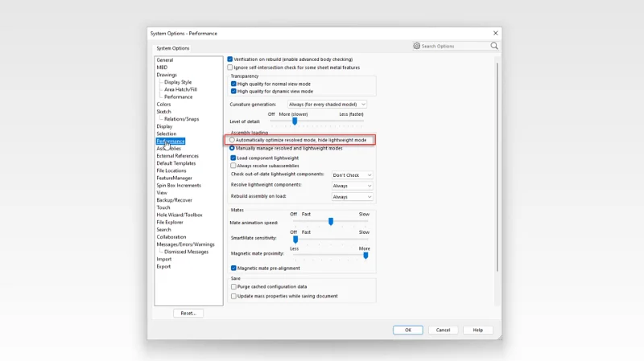Click the SmartMate sensitivity slider handle

coord(295,239)
